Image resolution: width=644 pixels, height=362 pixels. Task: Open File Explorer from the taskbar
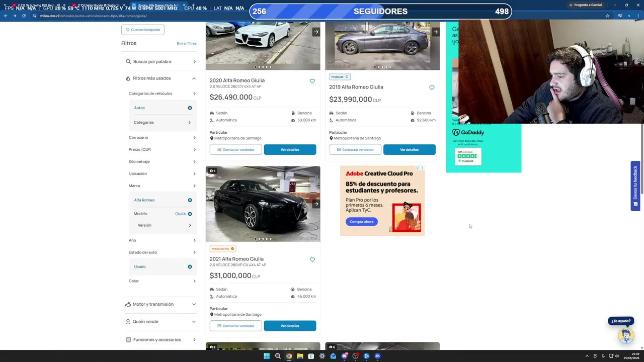point(300,356)
